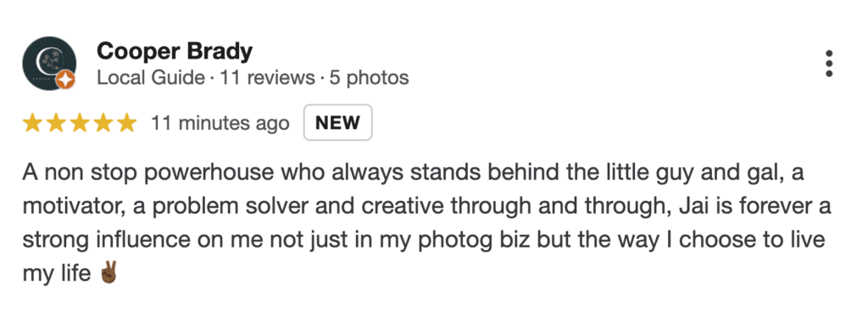The width and height of the screenshot is (868, 318).
Task: Click the 11 reviews count
Action: 267,78
